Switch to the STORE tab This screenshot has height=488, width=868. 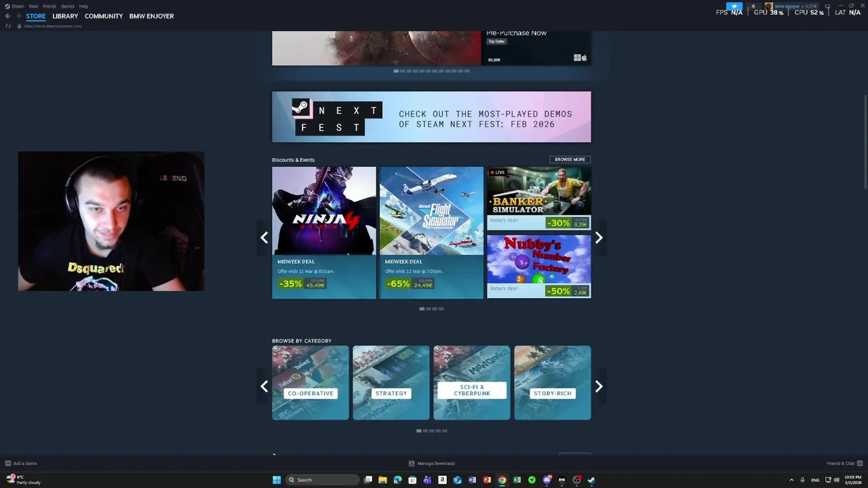pos(36,16)
